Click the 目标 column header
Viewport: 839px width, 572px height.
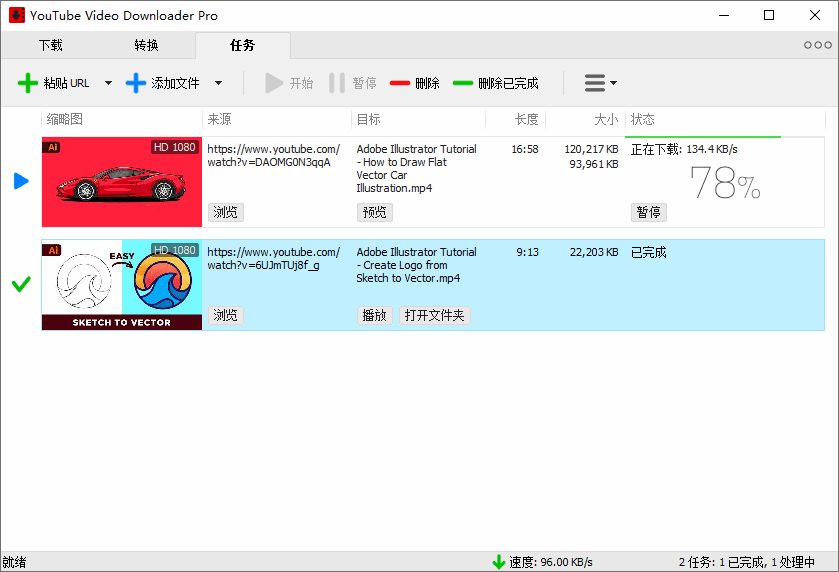[369, 119]
